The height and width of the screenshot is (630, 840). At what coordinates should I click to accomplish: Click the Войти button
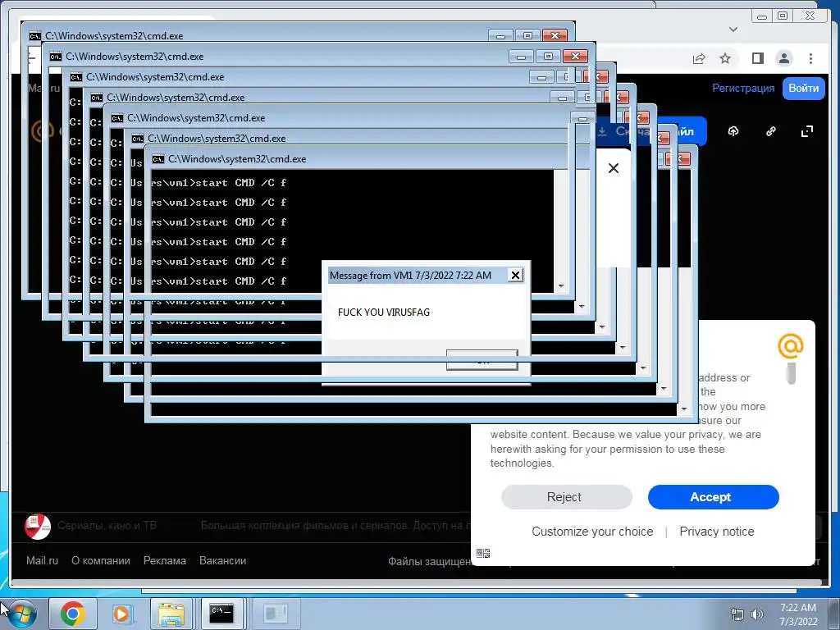pos(803,89)
